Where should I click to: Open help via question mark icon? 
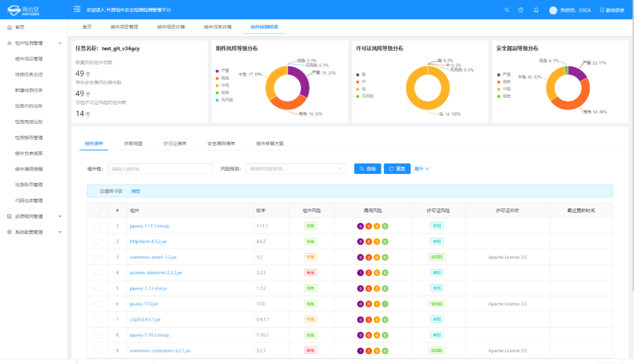521,10
